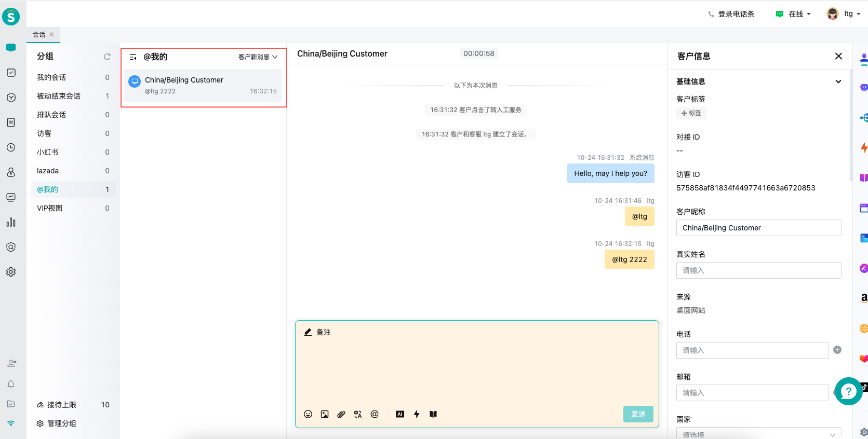The width and height of the screenshot is (868, 439).
Task: Open the knowledge base book icon
Action: [x=433, y=414]
